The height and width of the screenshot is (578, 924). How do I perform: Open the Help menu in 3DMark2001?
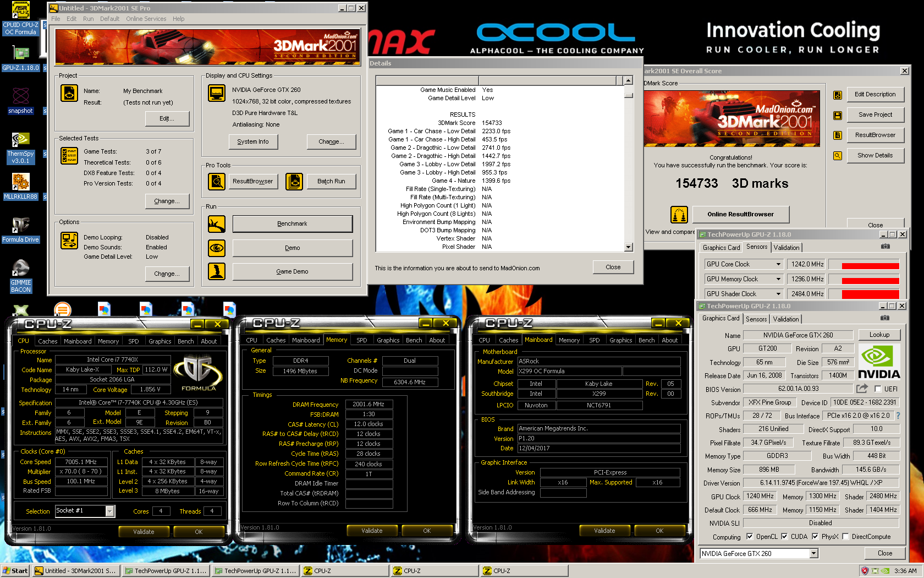[x=178, y=19]
